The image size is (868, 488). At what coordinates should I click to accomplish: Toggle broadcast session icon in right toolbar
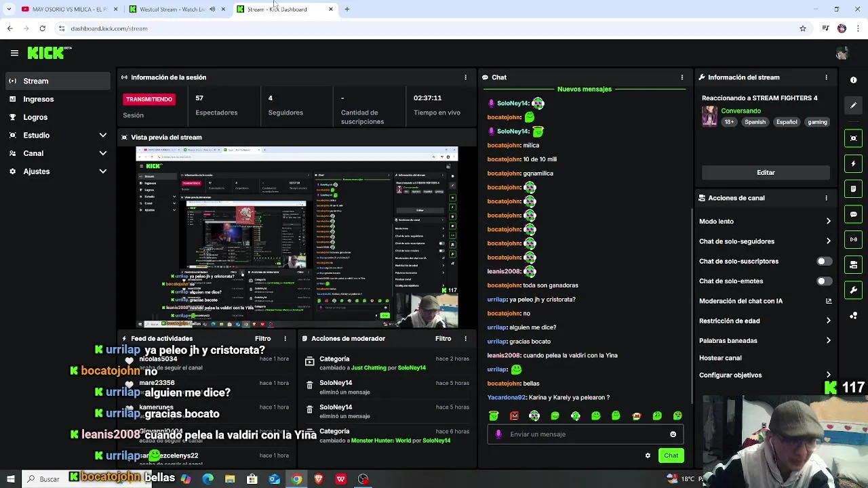[853, 239]
